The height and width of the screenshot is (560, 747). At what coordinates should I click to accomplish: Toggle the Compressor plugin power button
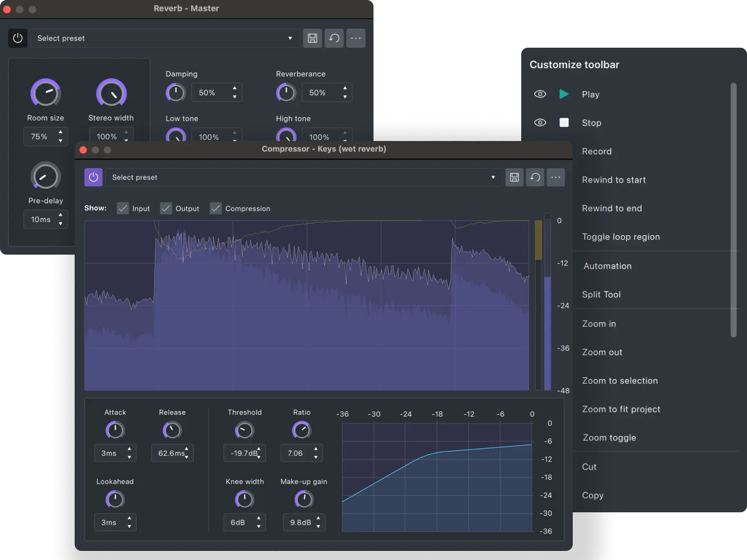coord(93,177)
